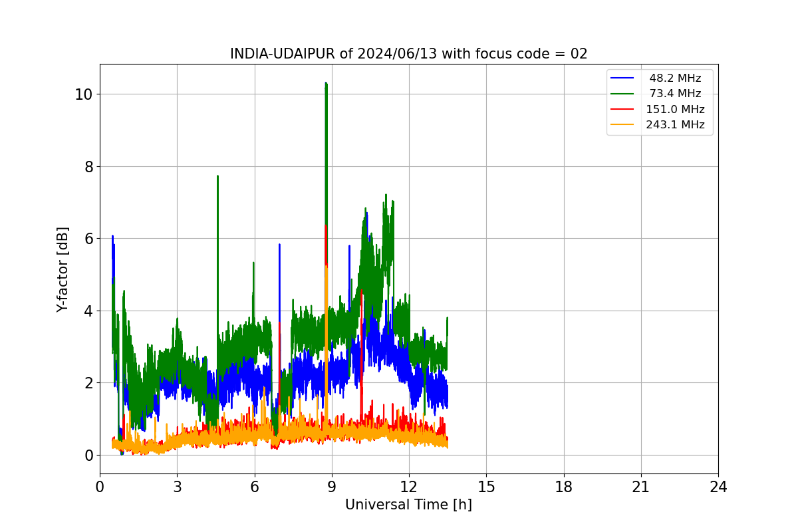Click x-axis tick label 6 on time axis
Image resolution: width=798 pixels, height=532 pixels.
(x=254, y=487)
